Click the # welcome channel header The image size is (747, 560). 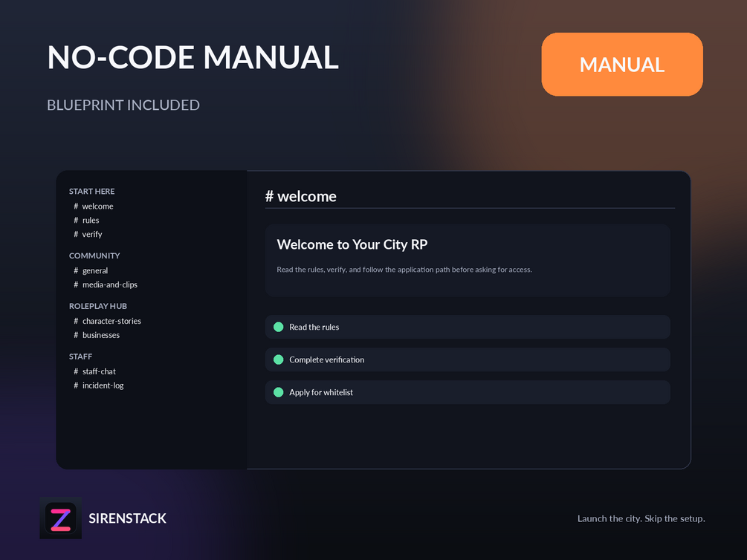[x=300, y=196]
